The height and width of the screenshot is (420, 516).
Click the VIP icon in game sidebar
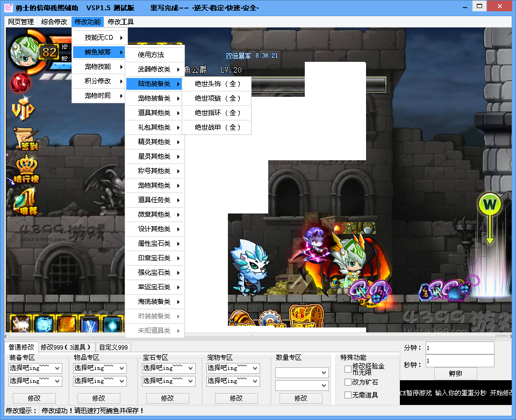click(x=23, y=110)
